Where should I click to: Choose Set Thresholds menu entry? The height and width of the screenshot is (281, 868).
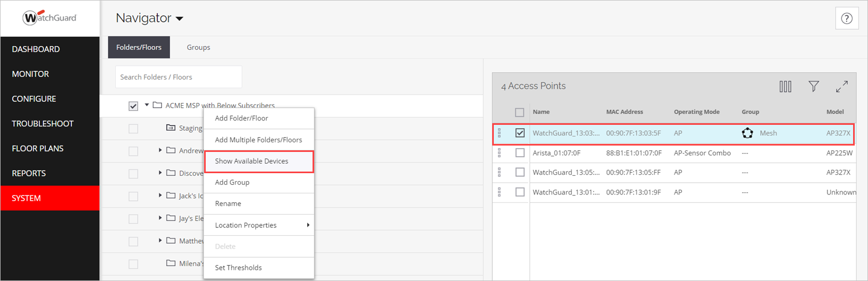pos(259,268)
